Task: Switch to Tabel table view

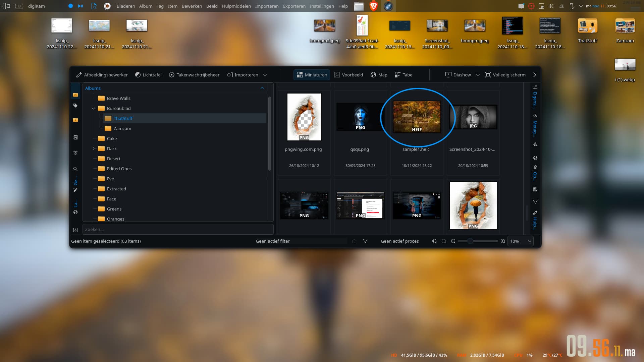Action: point(404,75)
